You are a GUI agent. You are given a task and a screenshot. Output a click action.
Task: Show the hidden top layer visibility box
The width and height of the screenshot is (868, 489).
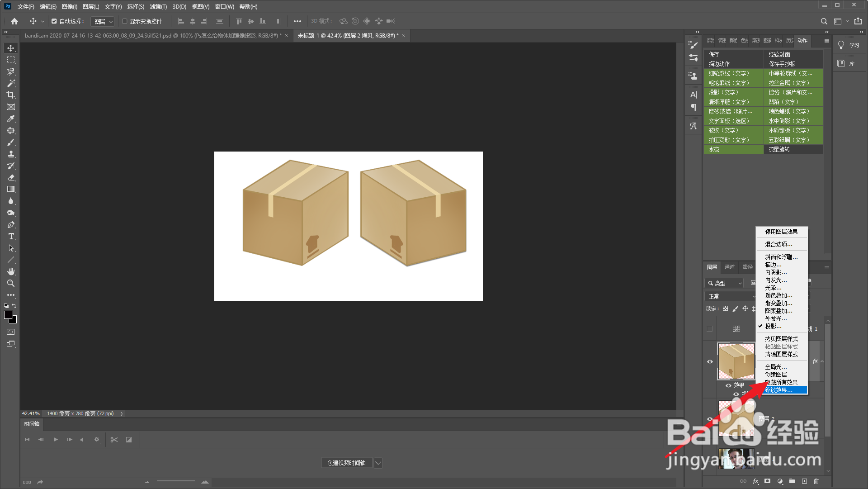(710, 329)
